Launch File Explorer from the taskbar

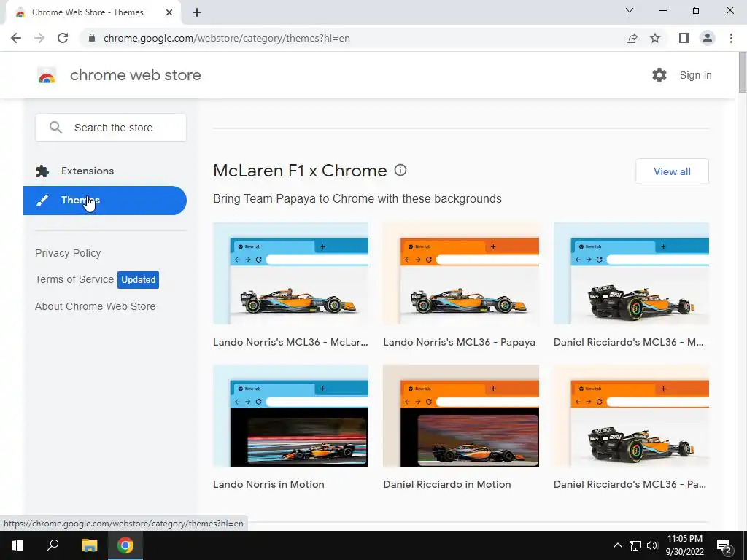(x=89, y=545)
